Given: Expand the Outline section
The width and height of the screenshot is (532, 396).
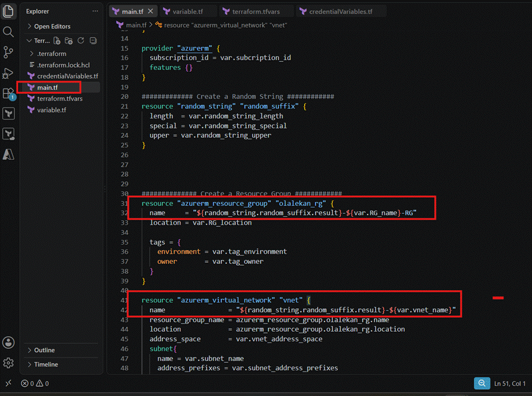Looking at the screenshot, I should pos(44,350).
